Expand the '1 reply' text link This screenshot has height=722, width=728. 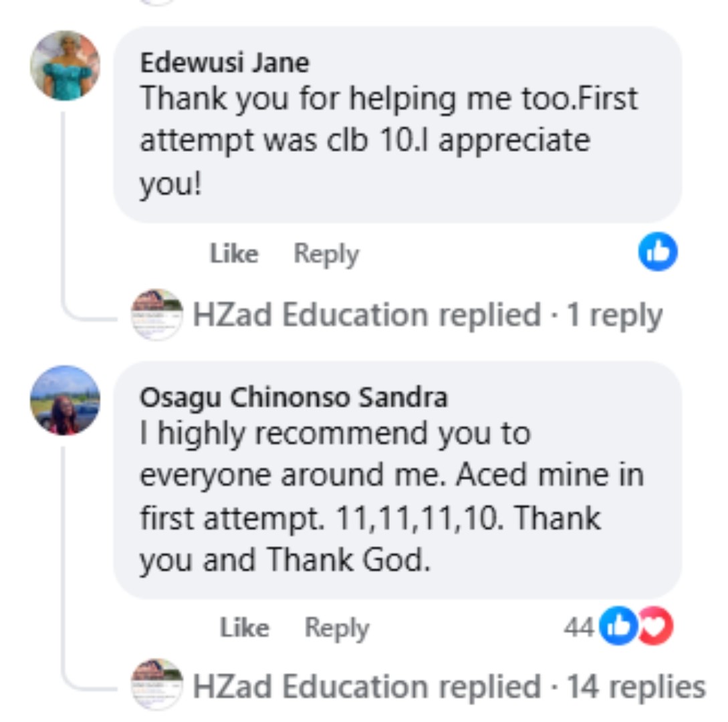point(614,315)
